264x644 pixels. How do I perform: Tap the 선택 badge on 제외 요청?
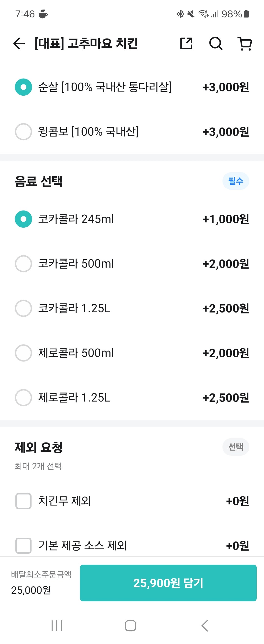235,447
